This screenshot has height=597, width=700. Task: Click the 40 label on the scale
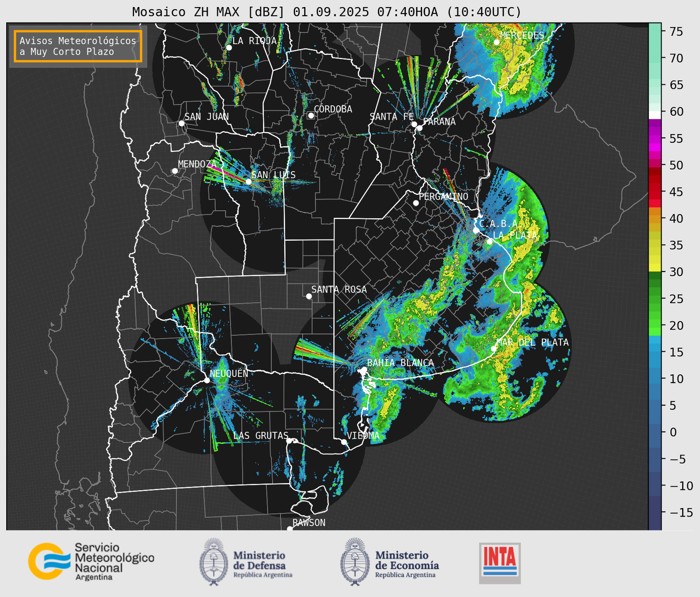pos(677,218)
